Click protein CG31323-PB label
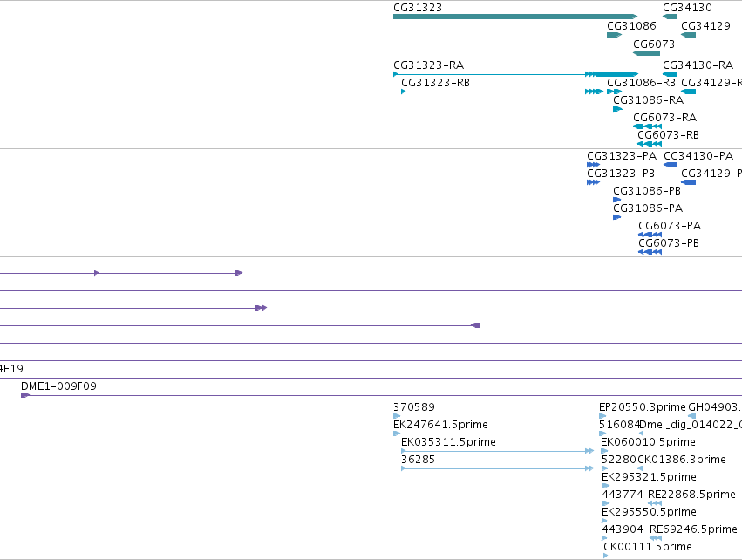Image resolution: width=742 pixels, height=560 pixels. [621, 174]
